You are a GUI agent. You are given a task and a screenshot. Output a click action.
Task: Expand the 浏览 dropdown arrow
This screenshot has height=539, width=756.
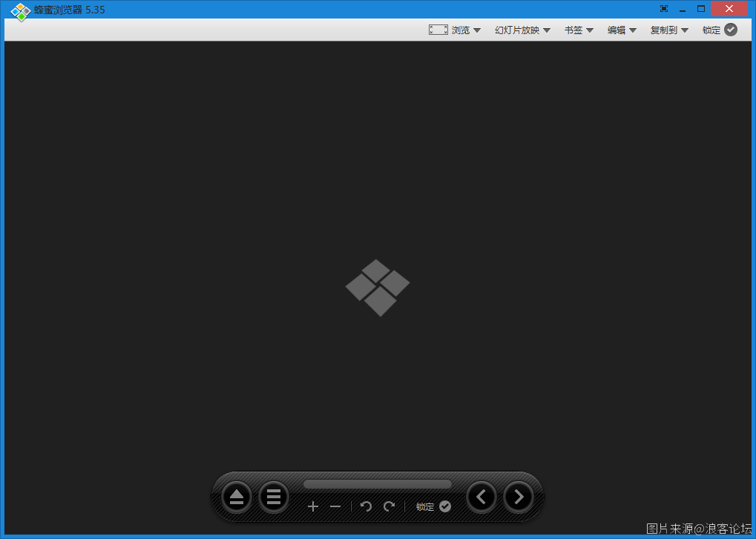[477, 30]
